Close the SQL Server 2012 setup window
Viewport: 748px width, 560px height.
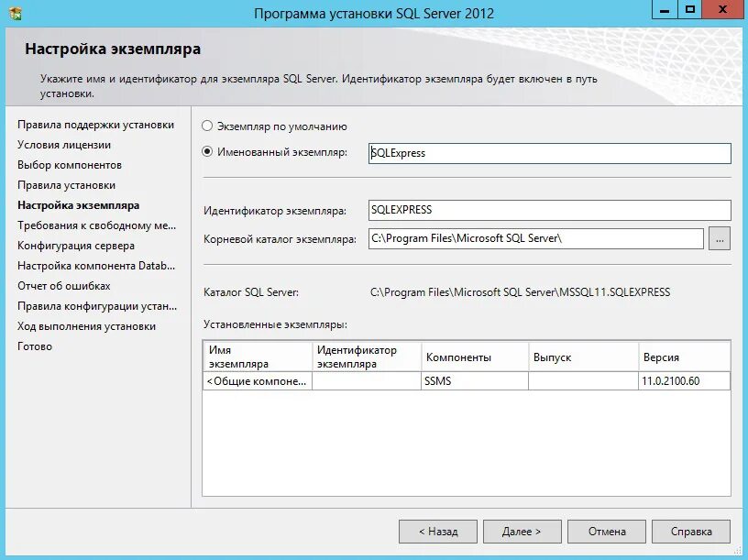coord(723,10)
